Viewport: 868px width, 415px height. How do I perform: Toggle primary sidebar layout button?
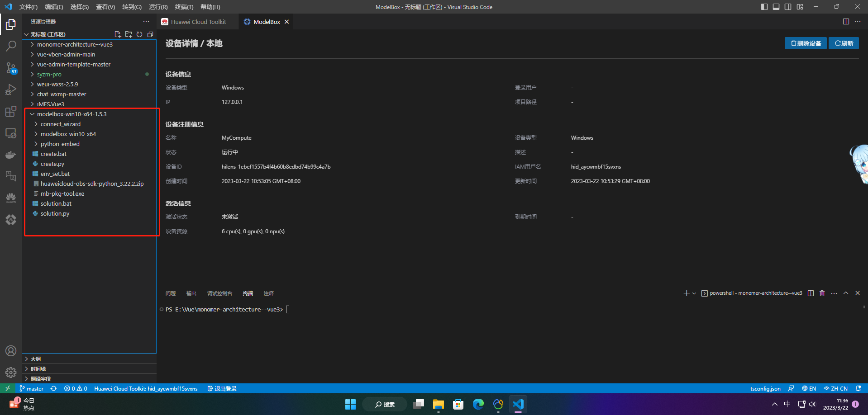click(x=764, y=7)
